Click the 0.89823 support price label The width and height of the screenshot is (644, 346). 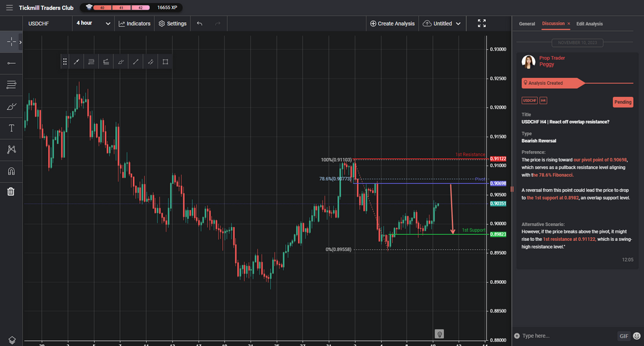(498, 235)
